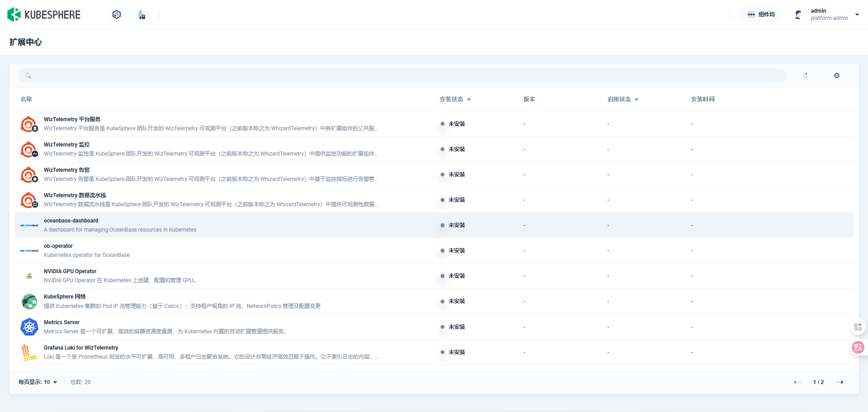Screen dimensions: 868x412
Task: Click the NVIDIA GPU Operator icon
Action: point(29,276)
